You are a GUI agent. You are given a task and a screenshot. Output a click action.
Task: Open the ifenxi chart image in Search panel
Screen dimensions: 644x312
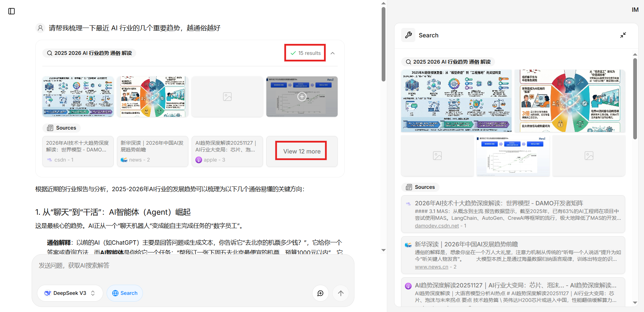click(513, 155)
